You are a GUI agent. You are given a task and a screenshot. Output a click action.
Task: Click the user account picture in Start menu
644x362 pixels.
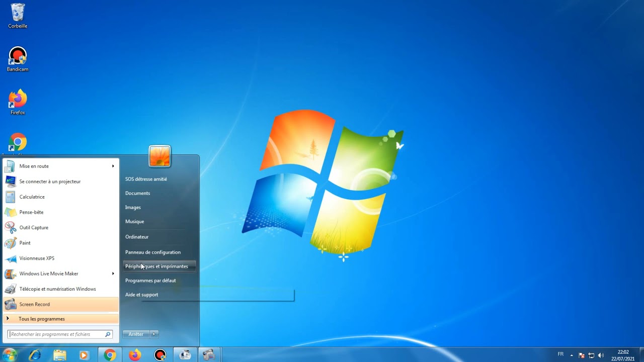(160, 156)
